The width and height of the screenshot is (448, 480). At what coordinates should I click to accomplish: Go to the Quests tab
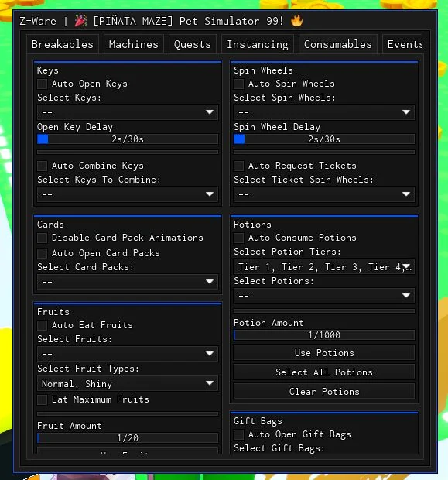(192, 44)
